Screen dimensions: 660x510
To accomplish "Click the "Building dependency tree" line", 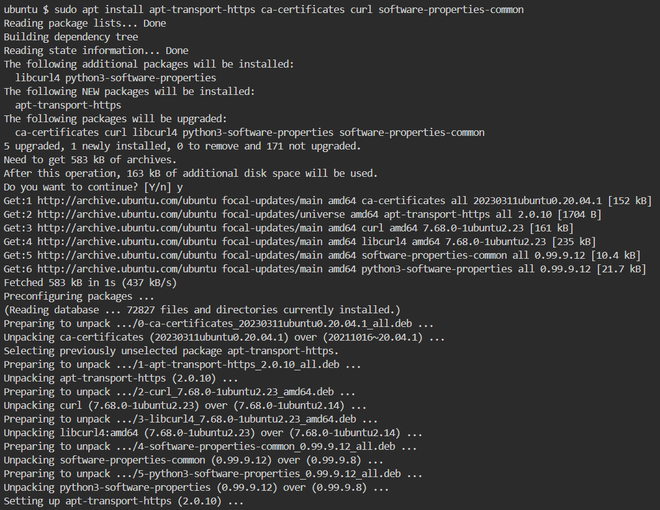I will (71, 37).
